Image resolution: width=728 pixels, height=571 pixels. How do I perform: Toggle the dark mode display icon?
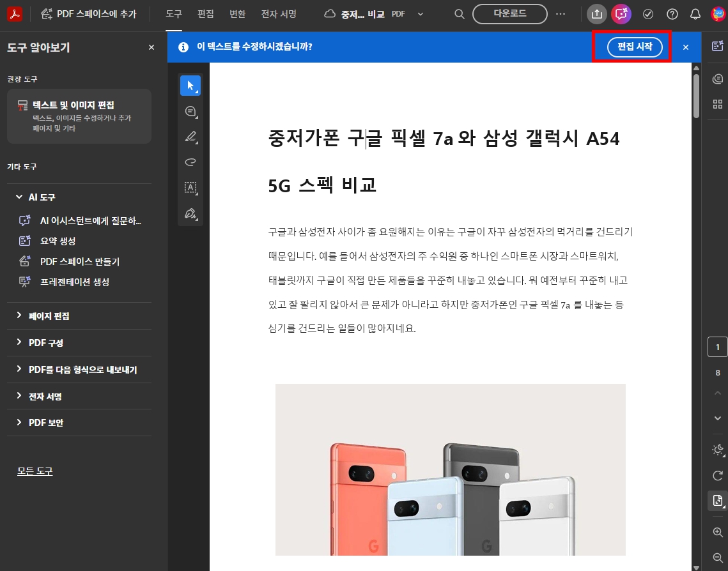[718, 450]
